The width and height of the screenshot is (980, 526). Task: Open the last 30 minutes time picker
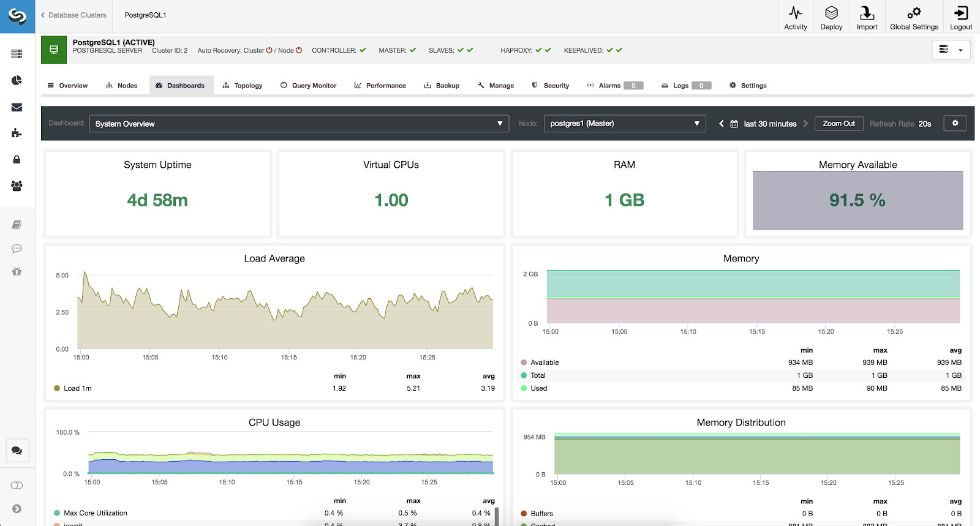(763, 124)
